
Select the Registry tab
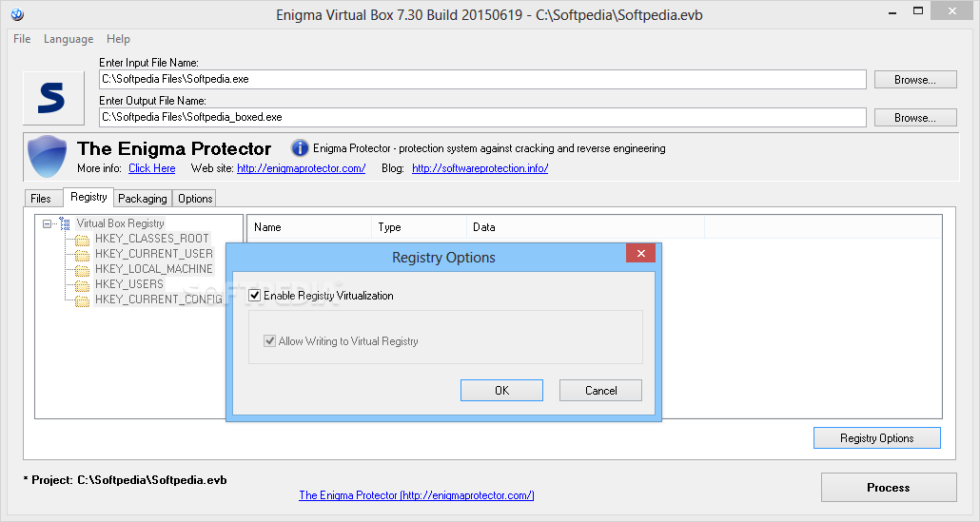pyautogui.click(x=88, y=197)
